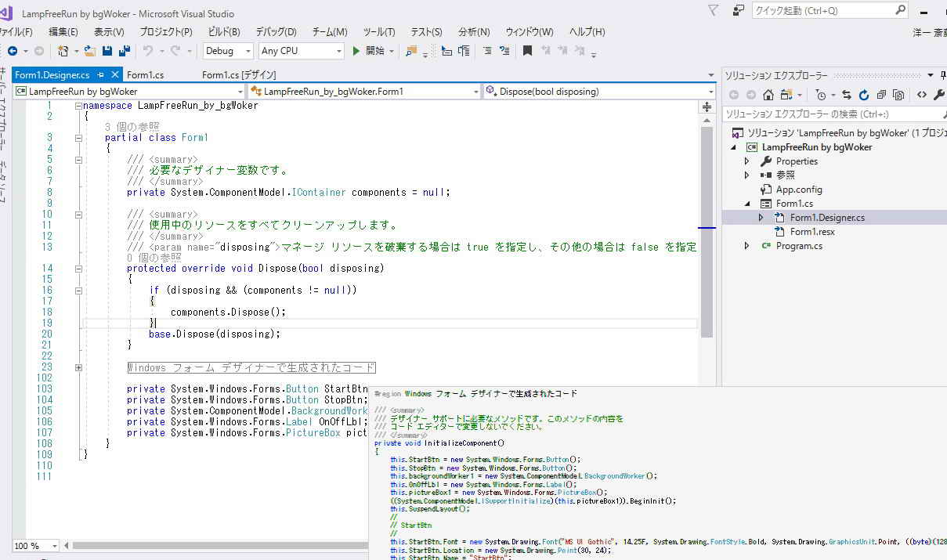Click the Solution Explorer view switch icon

(x=786, y=95)
